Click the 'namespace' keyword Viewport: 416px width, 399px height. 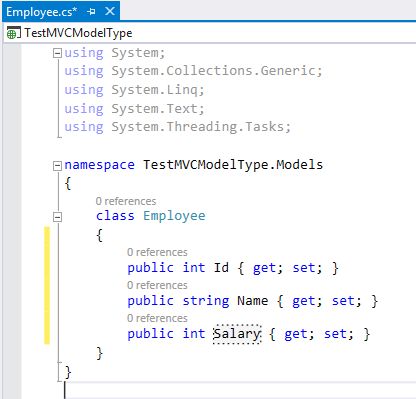coord(100,165)
